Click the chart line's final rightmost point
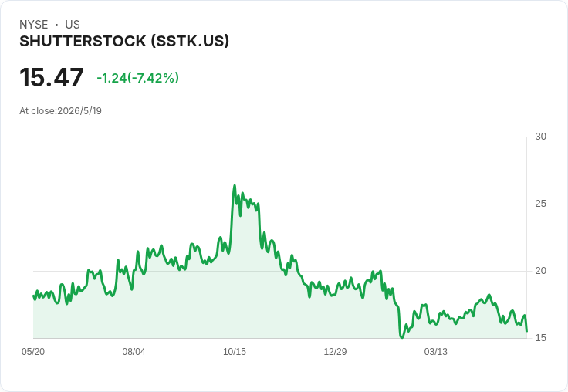Screen dimensions: 568x392 click(x=526, y=331)
